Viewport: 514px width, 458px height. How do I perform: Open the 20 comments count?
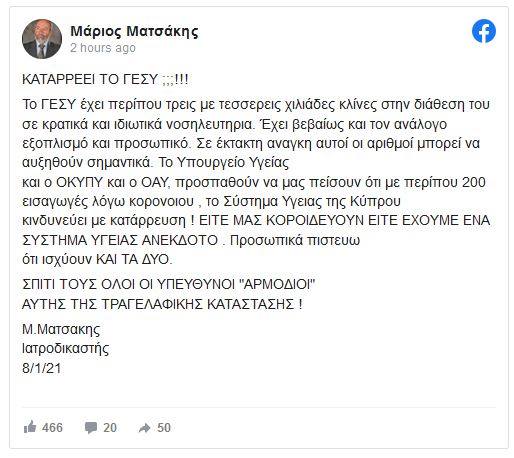[x=110, y=428]
